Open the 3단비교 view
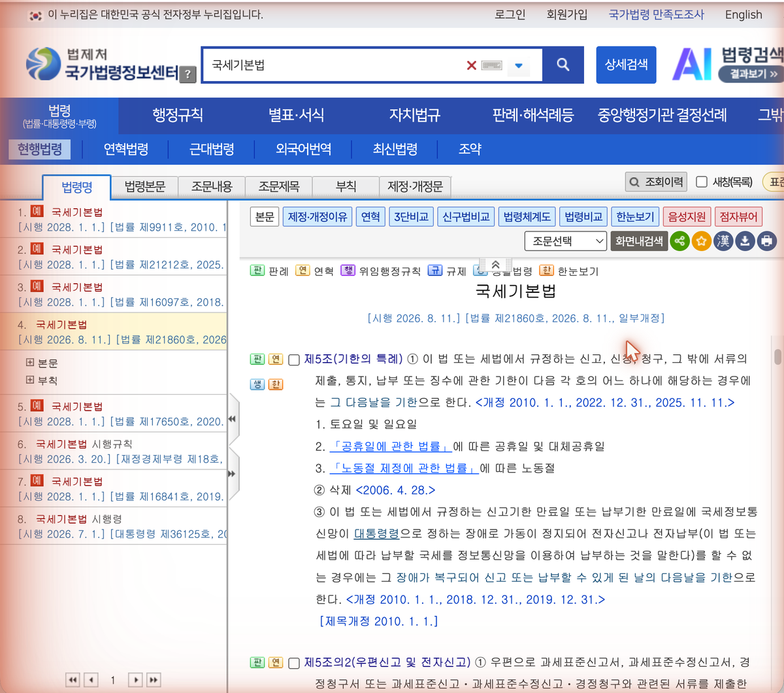 [x=411, y=216]
